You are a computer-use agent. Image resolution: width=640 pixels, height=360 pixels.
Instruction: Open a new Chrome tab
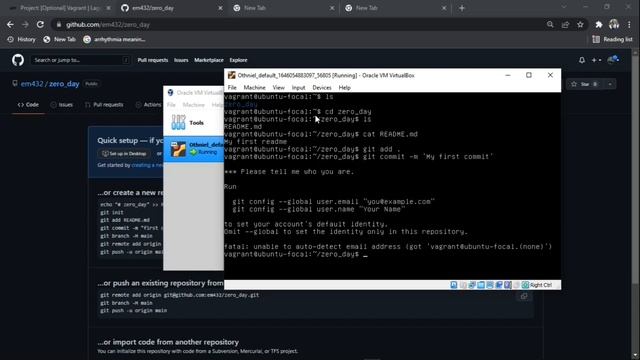click(462, 8)
